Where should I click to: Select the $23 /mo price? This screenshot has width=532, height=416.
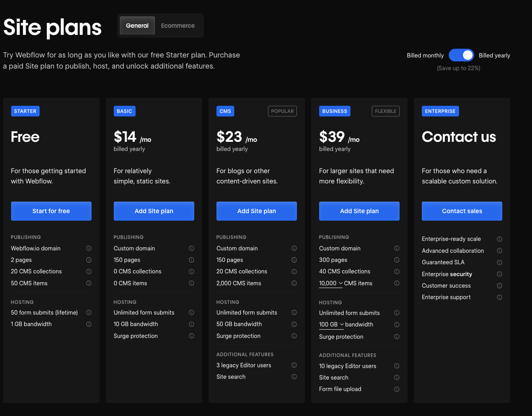point(237,137)
